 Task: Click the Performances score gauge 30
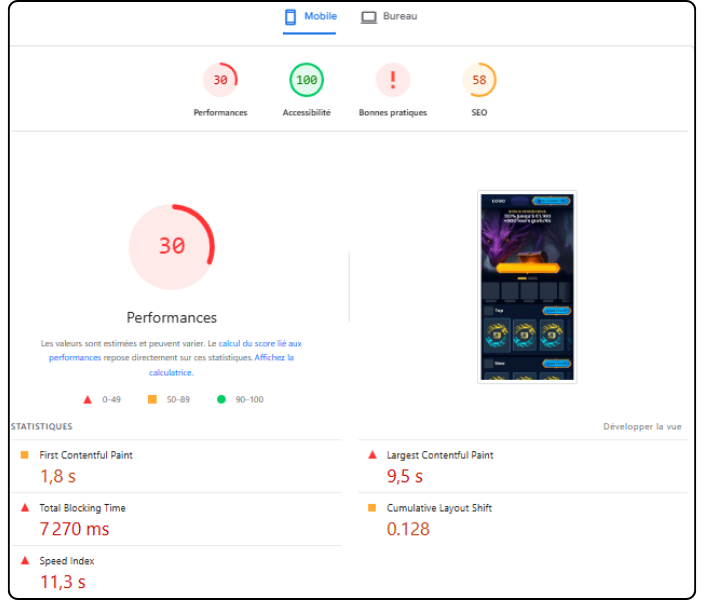pos(220,80)
